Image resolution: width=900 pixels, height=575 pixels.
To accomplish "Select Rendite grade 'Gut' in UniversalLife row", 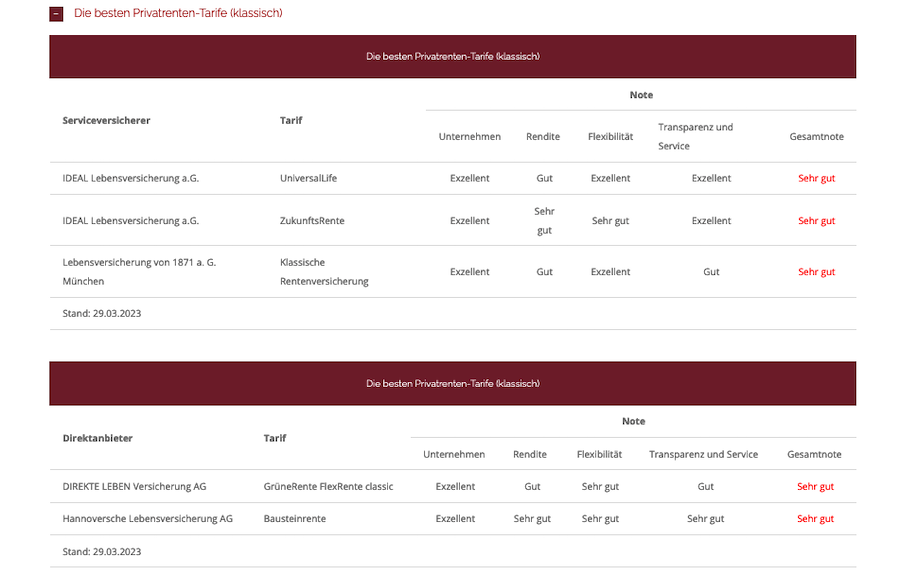I will [544, 178].
